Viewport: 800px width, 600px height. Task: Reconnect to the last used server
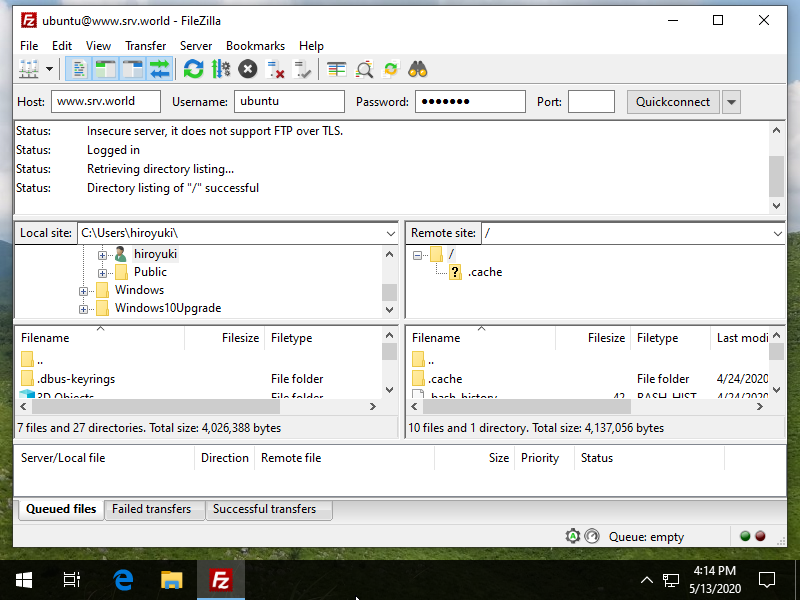pos(303,69)
